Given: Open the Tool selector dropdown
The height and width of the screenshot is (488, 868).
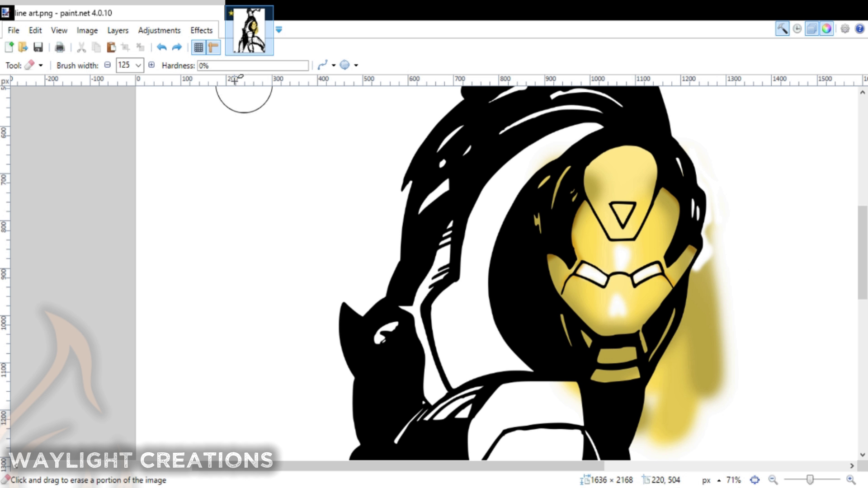Looking at the screenshot, I should (x=41, y=66).
